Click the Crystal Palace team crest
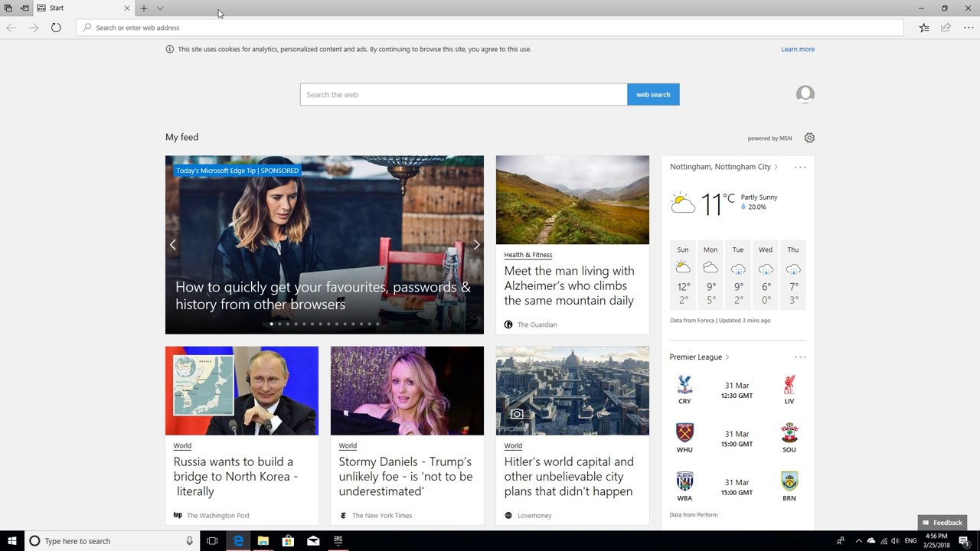Image resolution: width=980 pixels, height=551 pixels. (684, 384)
